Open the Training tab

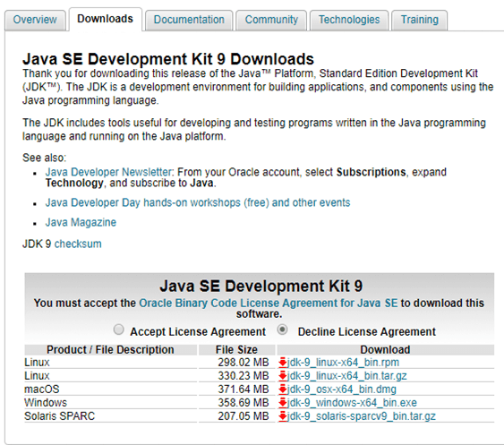tap(420, 20)
